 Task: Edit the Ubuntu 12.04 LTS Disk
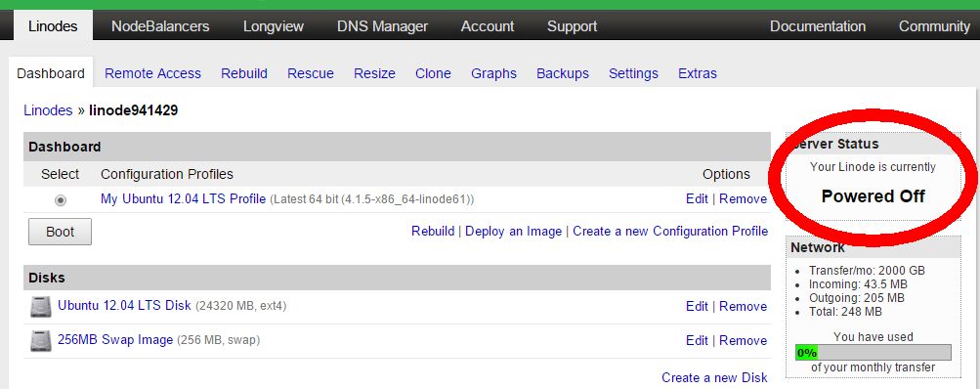point(697,307)
